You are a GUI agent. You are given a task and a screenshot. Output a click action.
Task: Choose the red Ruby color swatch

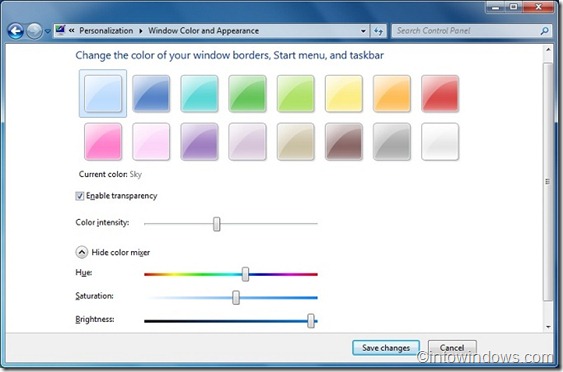point(440,93)
